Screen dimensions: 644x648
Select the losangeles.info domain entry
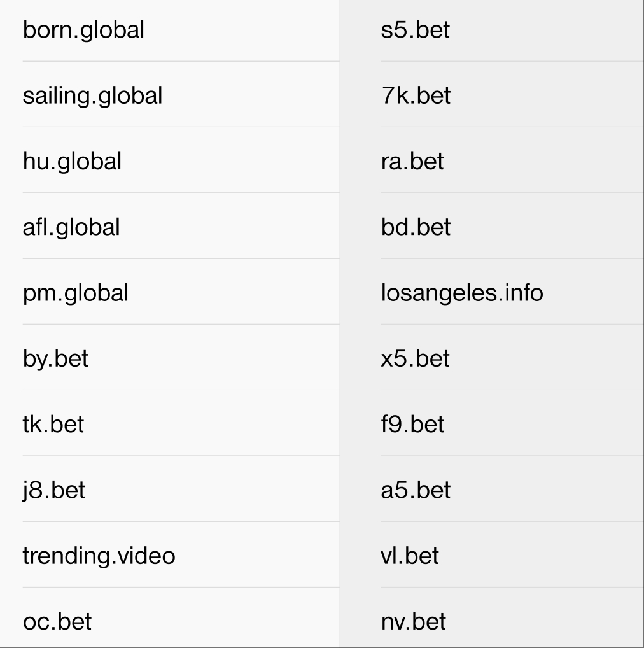pos(462,293)
